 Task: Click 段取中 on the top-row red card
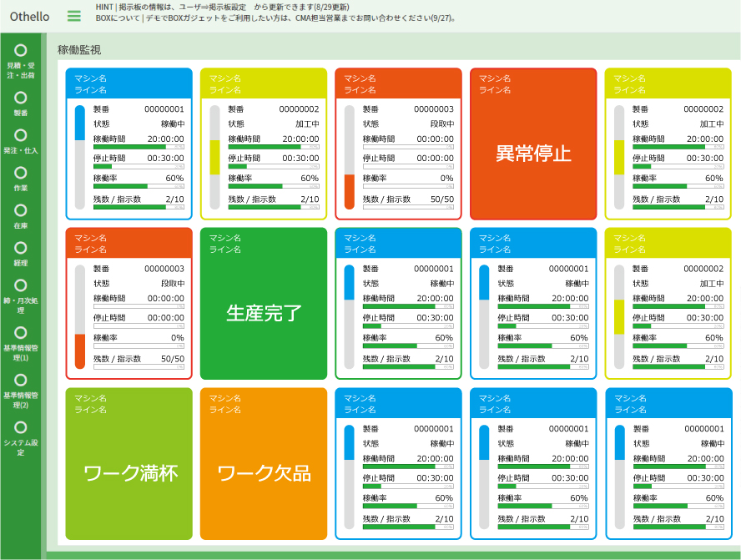point(442,124)
